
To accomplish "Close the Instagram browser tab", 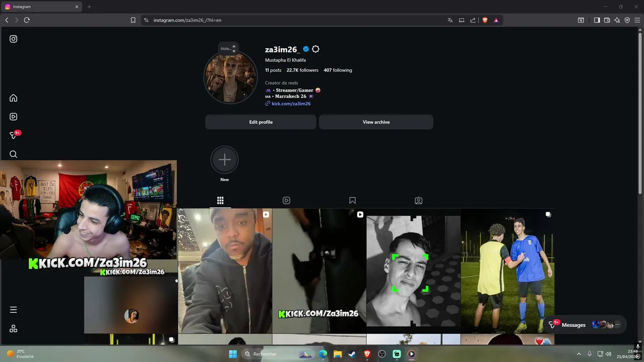I will coord(77,7).
